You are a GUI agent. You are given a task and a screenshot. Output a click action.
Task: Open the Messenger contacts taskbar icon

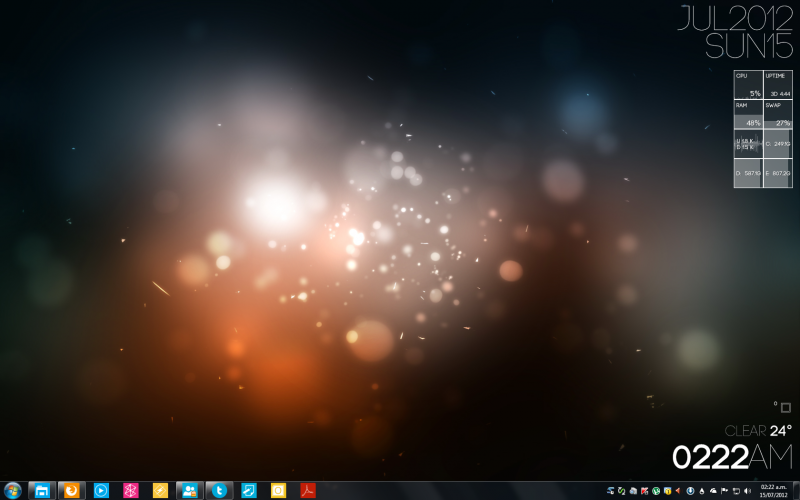pos(190,491)
